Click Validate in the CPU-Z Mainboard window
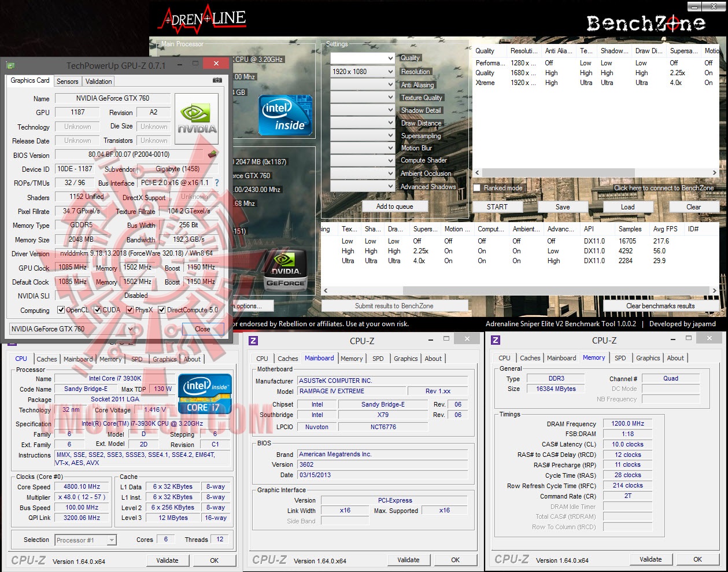Screen dimensions: 728x572 408,560
